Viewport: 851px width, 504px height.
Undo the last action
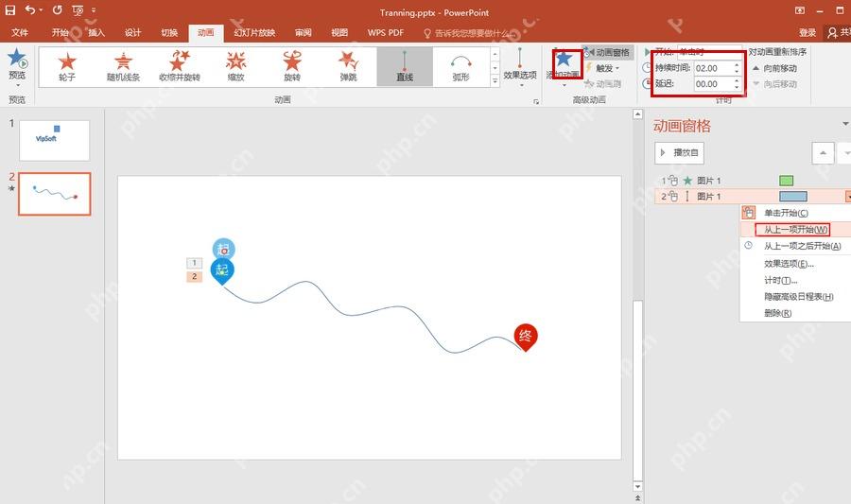[30, 9]
